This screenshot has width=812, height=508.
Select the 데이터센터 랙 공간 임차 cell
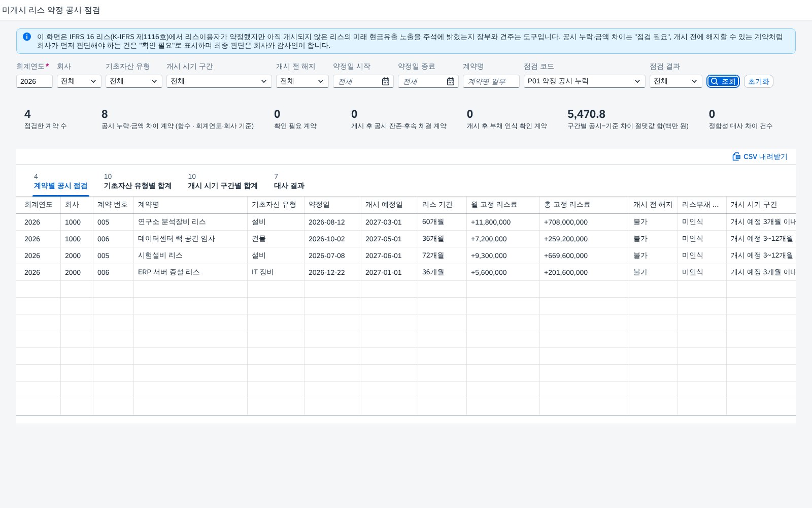coord(190,239)
